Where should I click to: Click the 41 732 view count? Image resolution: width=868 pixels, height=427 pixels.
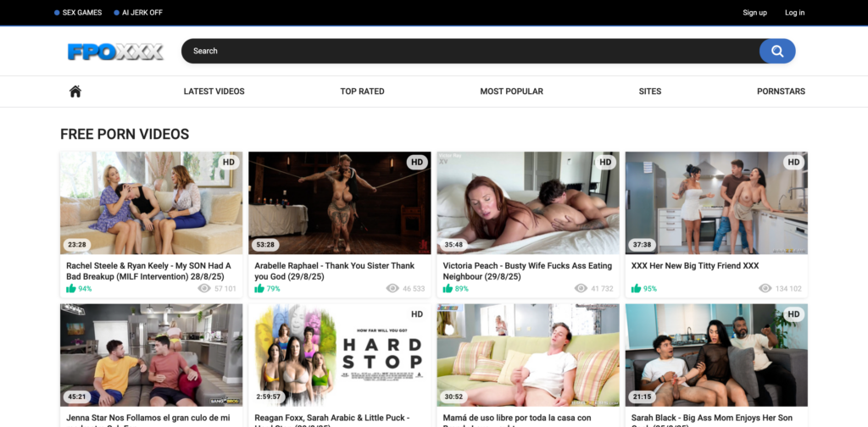point(603,289)
